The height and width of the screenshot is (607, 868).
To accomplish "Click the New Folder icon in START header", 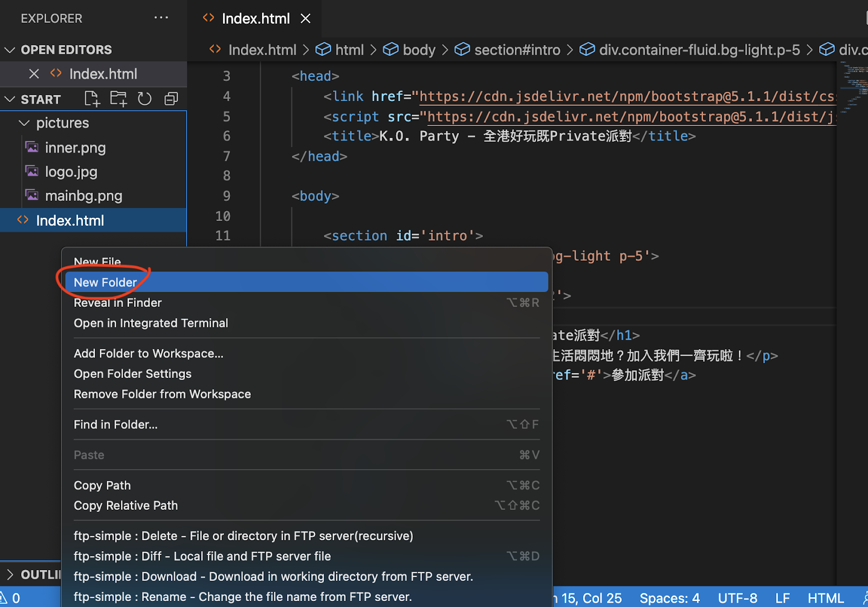I will point(118,99).
